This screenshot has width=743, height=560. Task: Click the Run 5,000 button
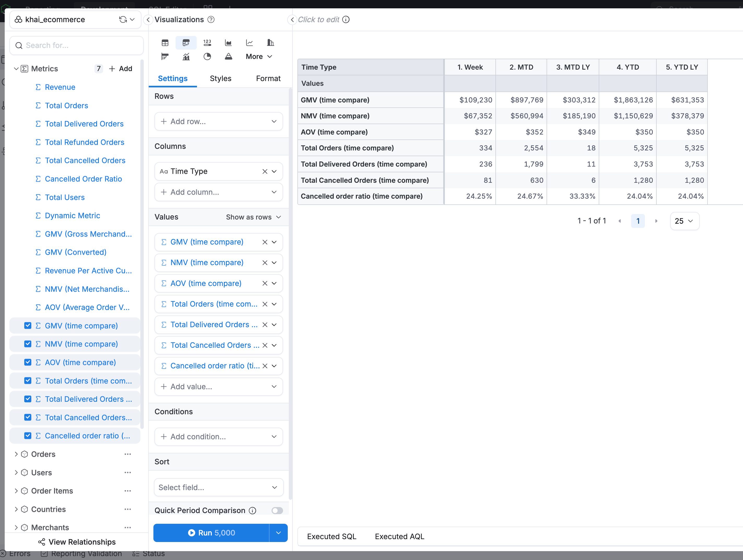point(211,533)
